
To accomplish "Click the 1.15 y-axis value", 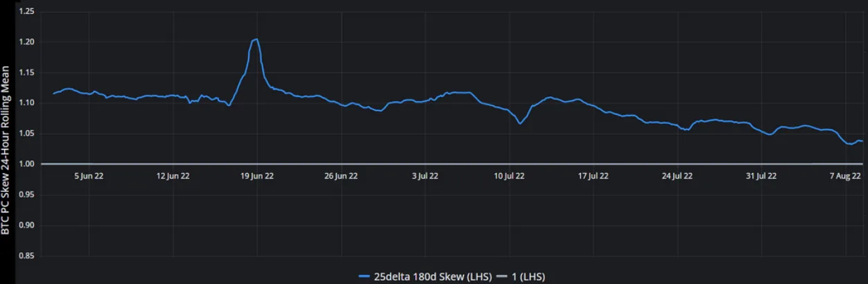I will coord(27,73).
